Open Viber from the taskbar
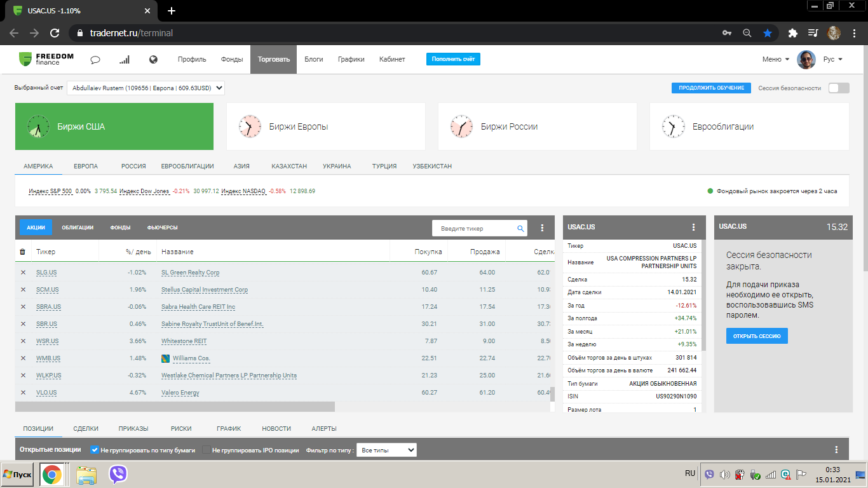Screen dimensions: 868x488 click(118, 475)
